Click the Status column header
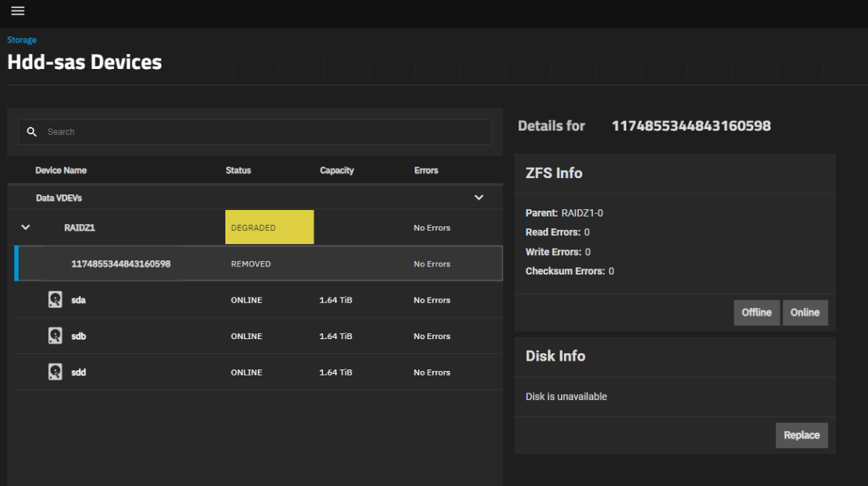 pos(238,171)
